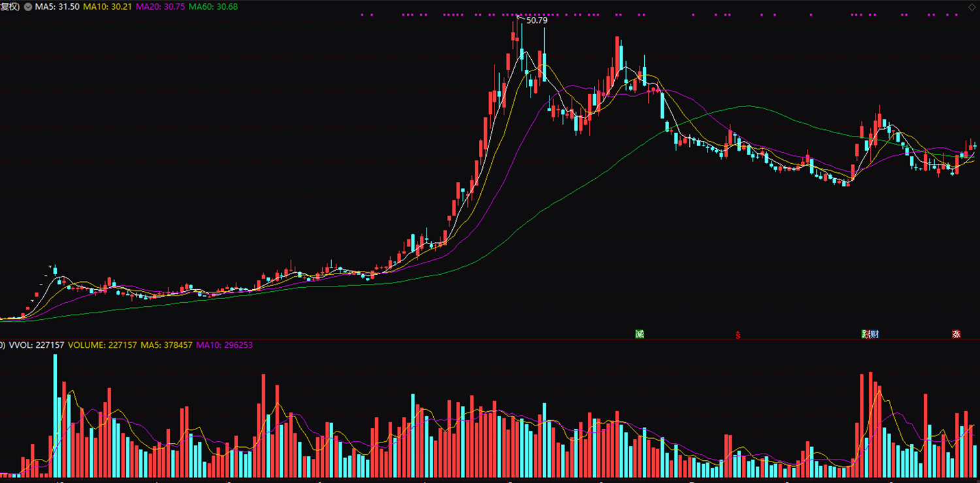Image resolution: width=980 pixels, height=483 pixels.
Task: Click the 复权 adjustment label
Action: pyautogui.click(x=11, y=7)
